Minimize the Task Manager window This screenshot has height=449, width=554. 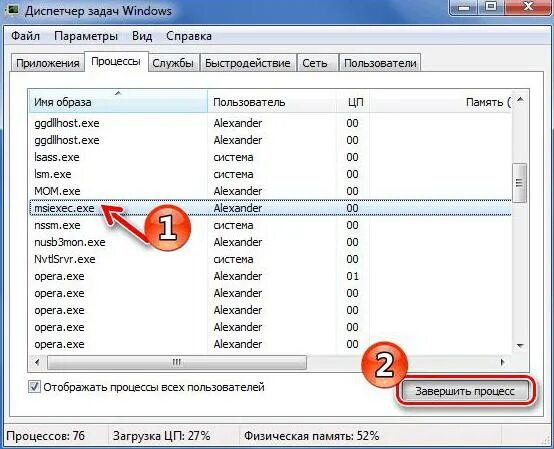click(x=465, y=6)
